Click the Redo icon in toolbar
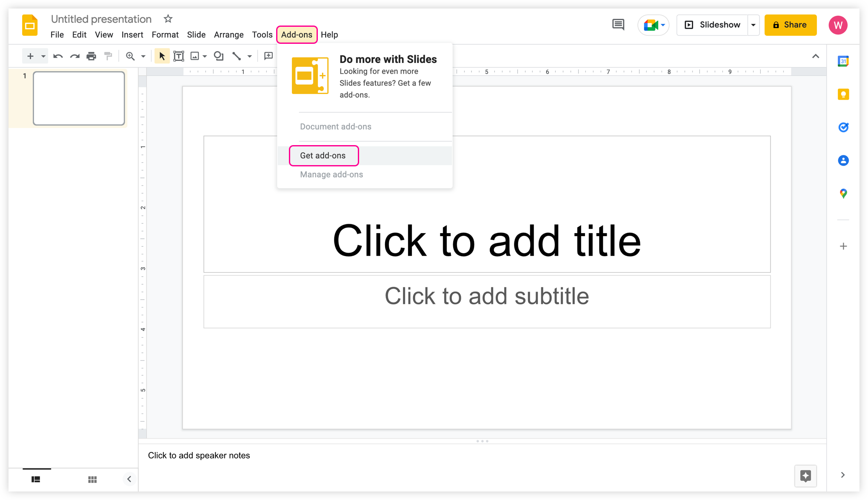The image size is (868, 500). [x=74, y=56]
